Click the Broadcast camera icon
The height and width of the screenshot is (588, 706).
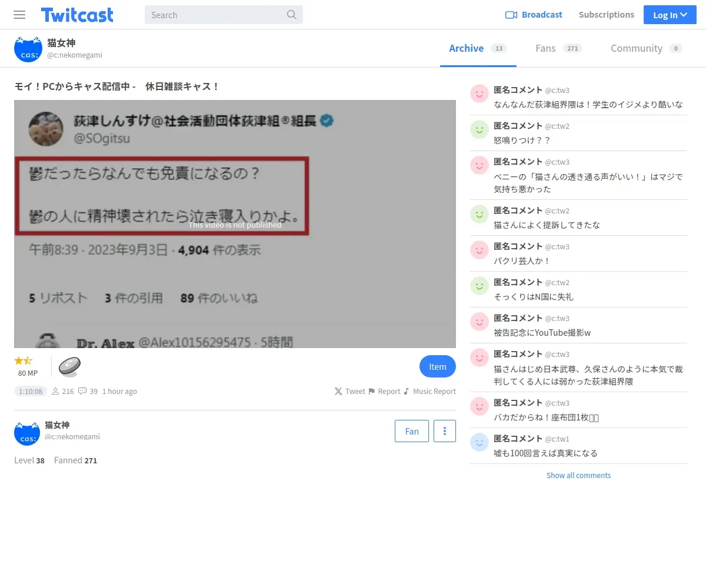click(x=511, y=15)
